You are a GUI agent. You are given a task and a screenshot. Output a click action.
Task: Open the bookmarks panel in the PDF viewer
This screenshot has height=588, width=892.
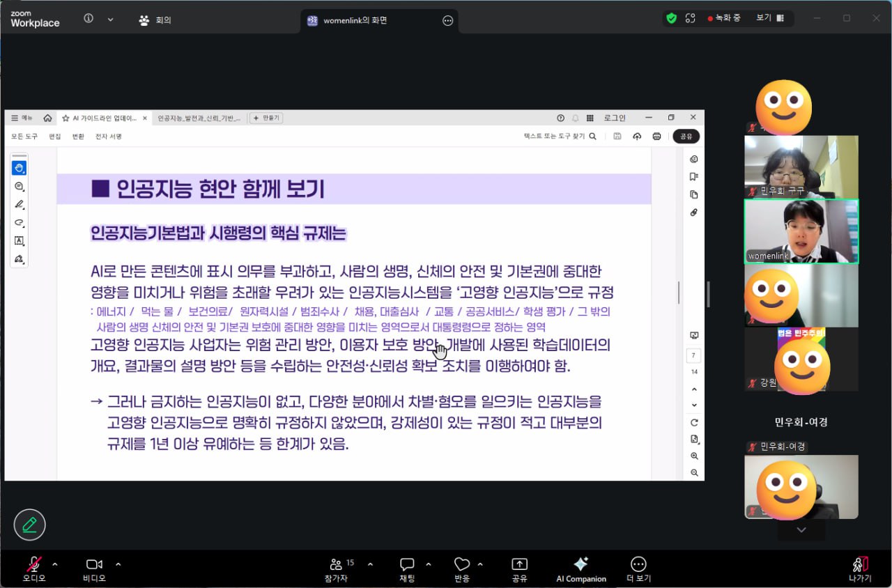(x=693, y=176)
